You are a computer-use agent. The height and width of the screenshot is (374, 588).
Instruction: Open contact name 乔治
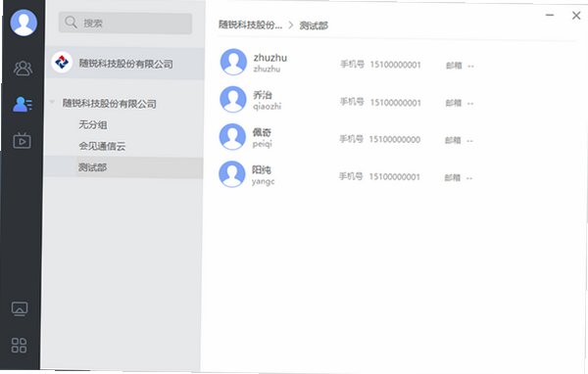262,95
